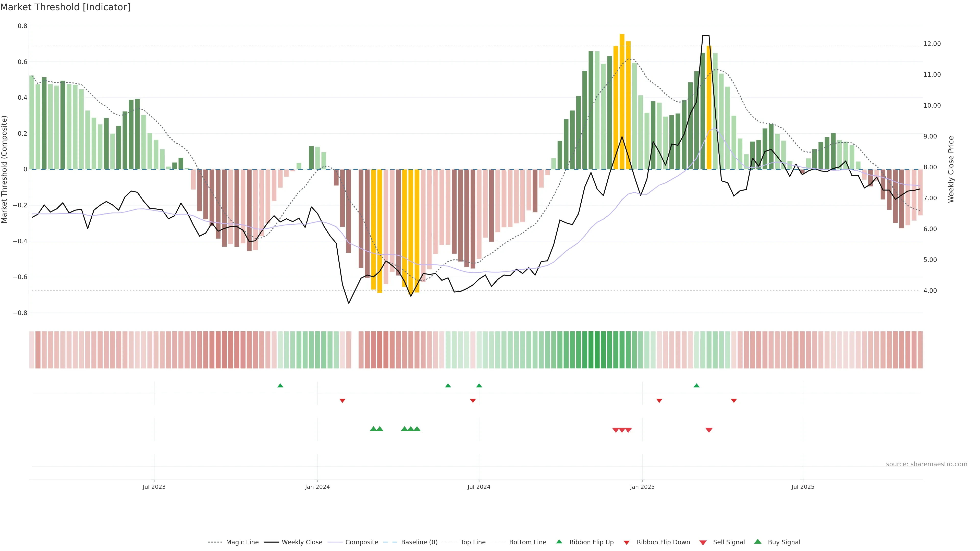
Task: Click the Market Threshold [Indicator] chart title
Action: 65,7
